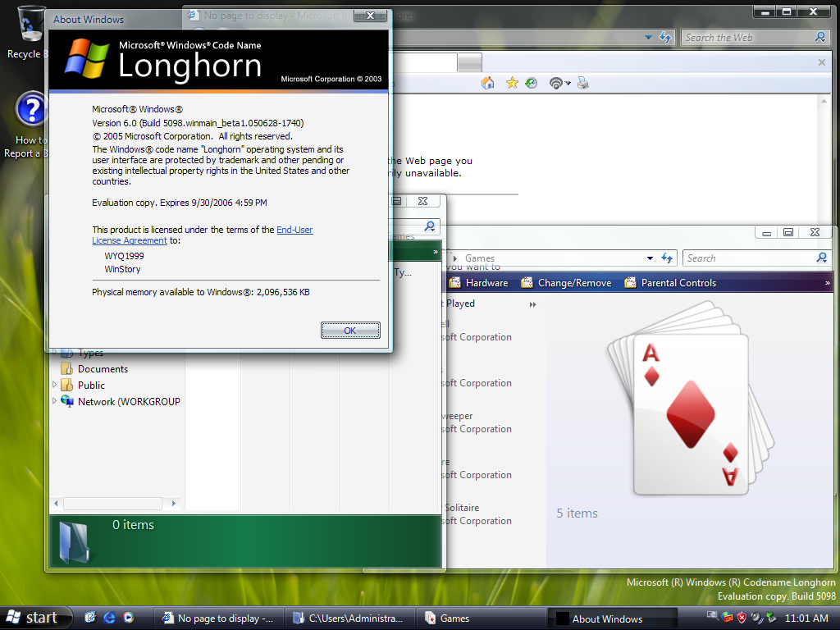
Task: Click red security shield tray icon
Action: [x=742, y=618]
